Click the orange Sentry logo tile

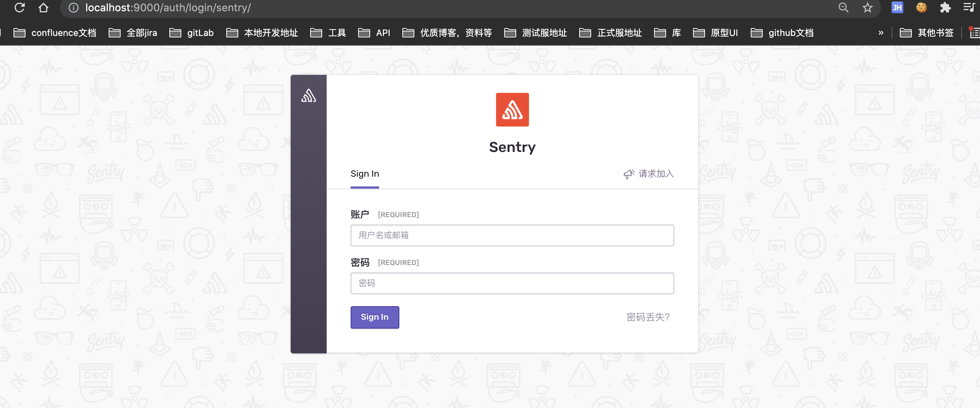[x=512, y=110]
